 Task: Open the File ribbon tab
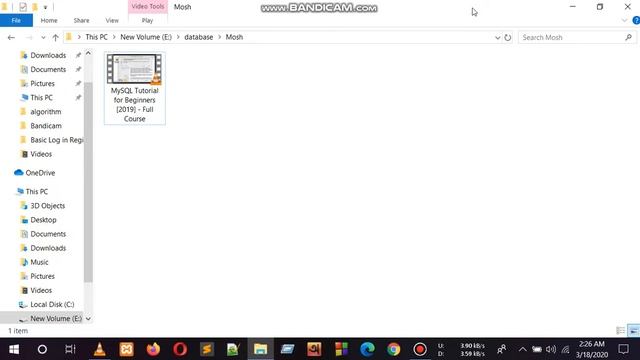coord(16,20)
